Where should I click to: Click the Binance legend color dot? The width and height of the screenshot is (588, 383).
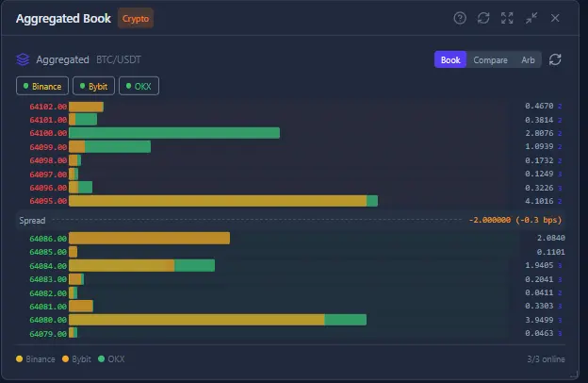[x=20, y=359]
